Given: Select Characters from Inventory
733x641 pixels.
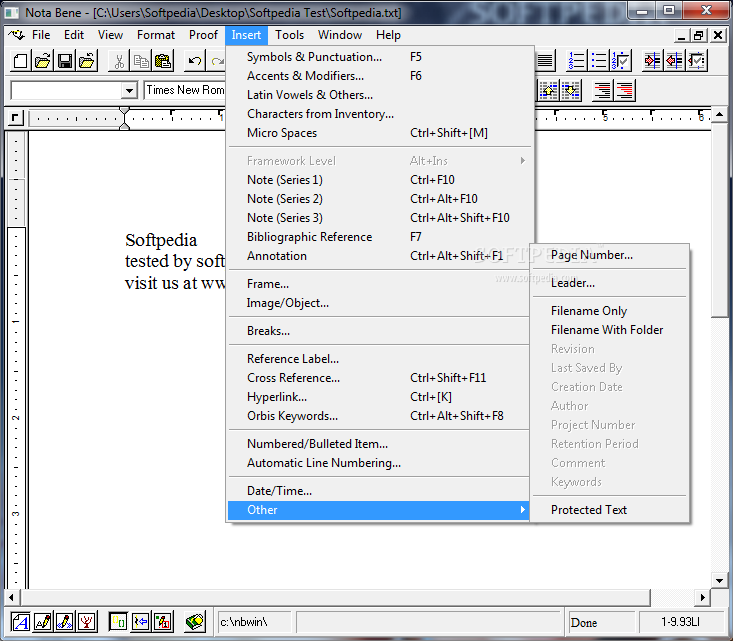Looking at the screenshot, I should 379,114.
